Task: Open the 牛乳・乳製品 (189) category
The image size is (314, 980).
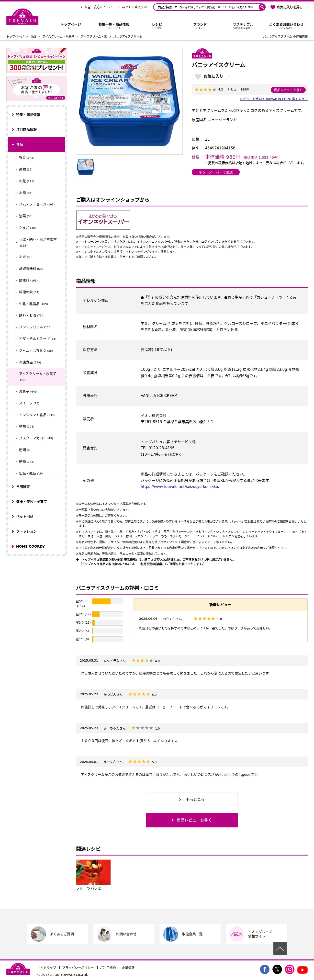Action: (34, 304)
